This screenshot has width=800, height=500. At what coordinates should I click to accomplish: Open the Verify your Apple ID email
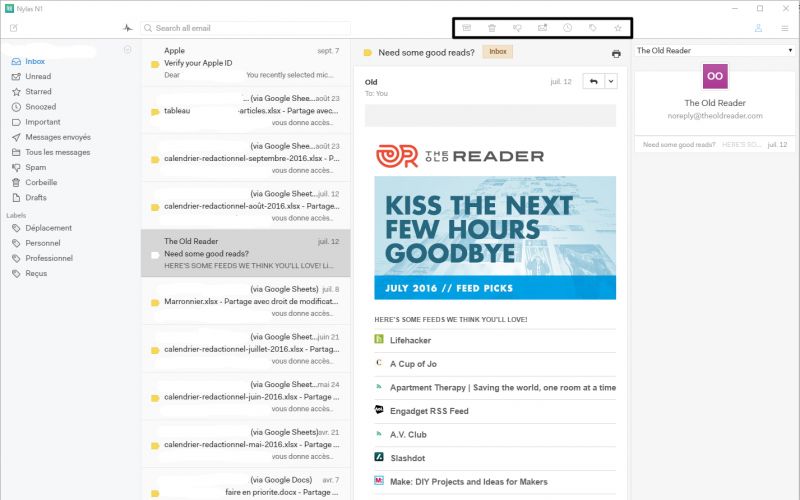pyautogui.click(x=246, y=63)
